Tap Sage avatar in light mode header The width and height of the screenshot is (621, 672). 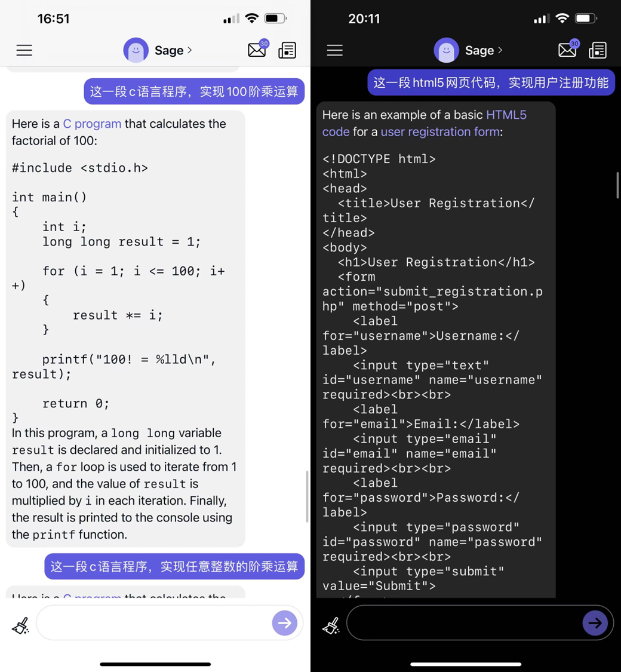coord(136,50)
